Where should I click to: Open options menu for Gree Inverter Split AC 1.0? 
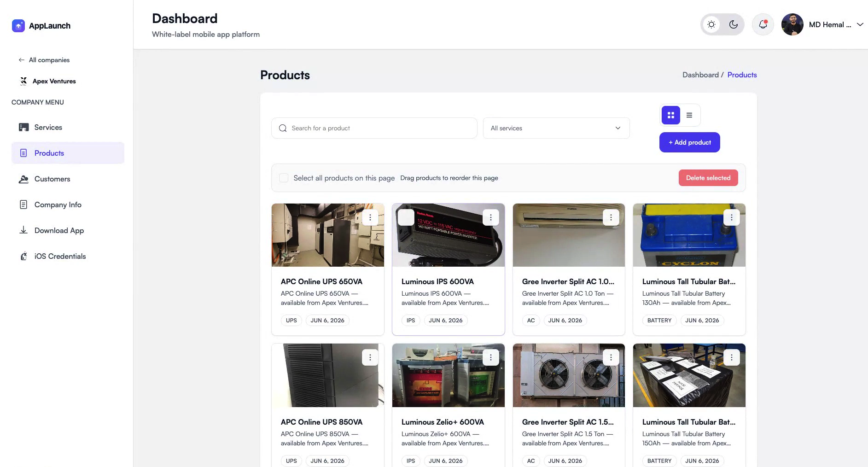point(611,217)
